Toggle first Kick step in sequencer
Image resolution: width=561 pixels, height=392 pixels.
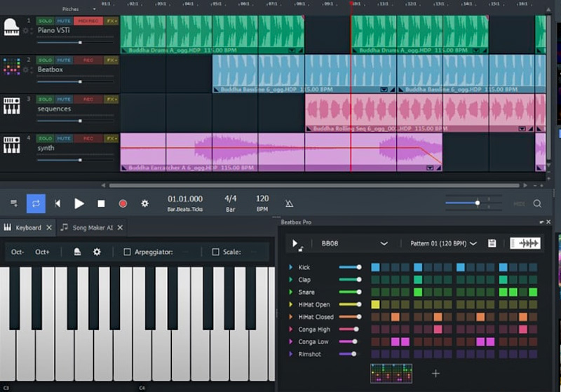coord(375,267)
